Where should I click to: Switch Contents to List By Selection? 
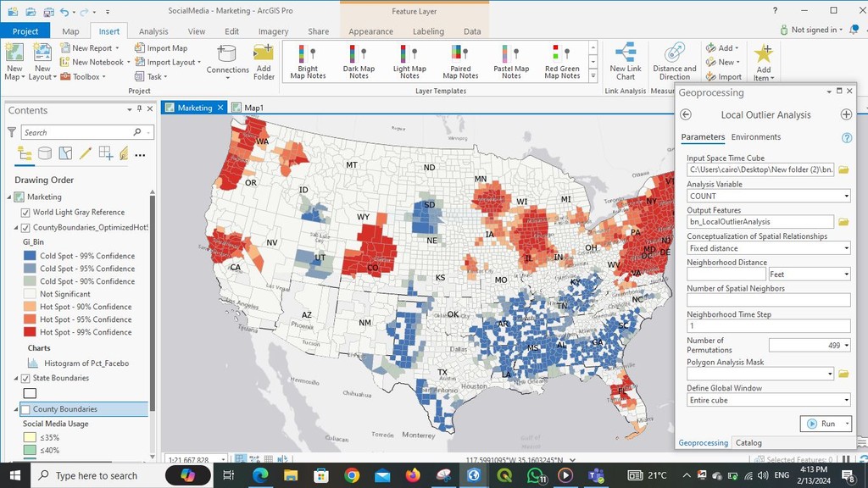(x=65, y=153)
